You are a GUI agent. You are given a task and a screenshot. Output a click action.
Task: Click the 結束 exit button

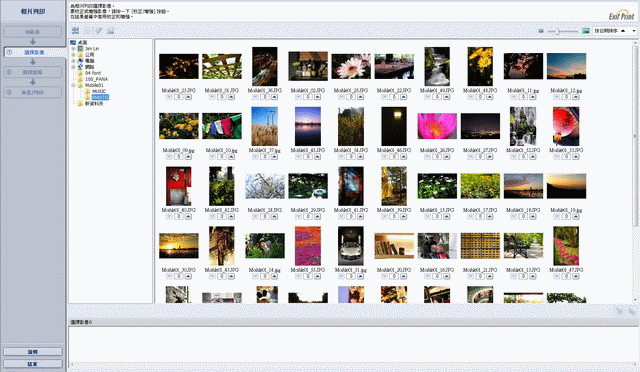click(33, 364)
